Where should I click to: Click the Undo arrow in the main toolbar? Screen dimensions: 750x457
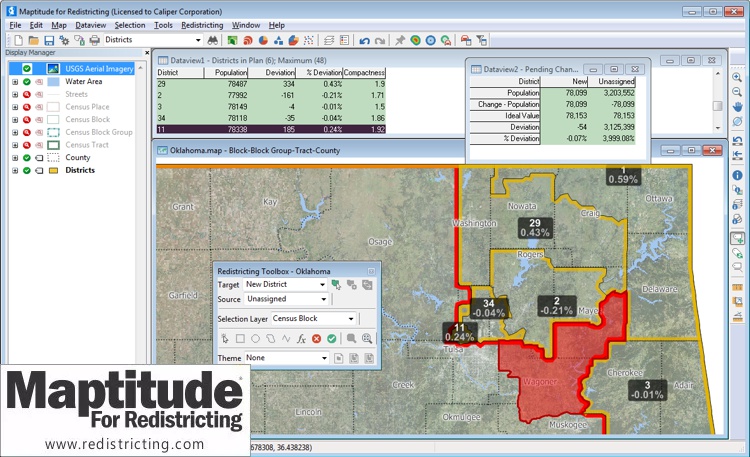click(365, 40)
